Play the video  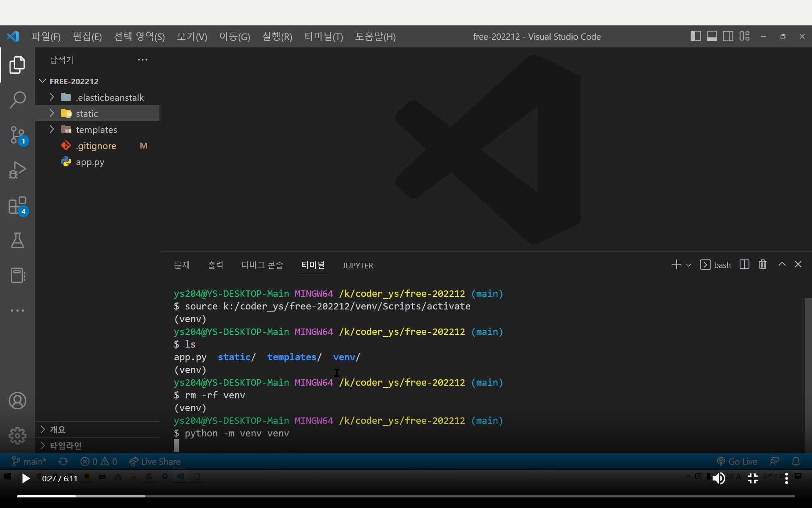pos(26,478)
